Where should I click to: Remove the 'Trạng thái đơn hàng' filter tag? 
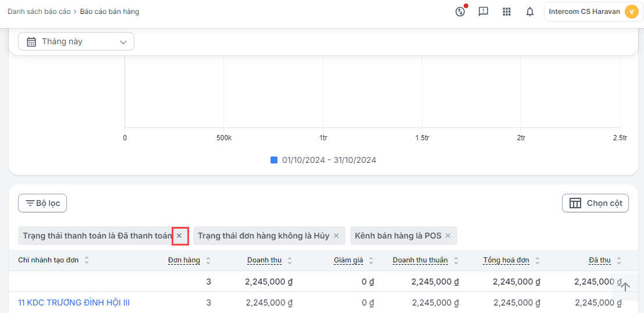(336, 236)
